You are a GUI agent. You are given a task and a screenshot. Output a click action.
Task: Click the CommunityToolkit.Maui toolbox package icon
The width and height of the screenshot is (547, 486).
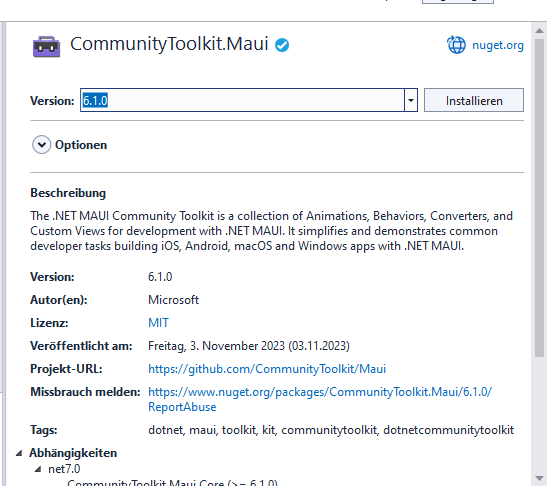click(46, 46)
